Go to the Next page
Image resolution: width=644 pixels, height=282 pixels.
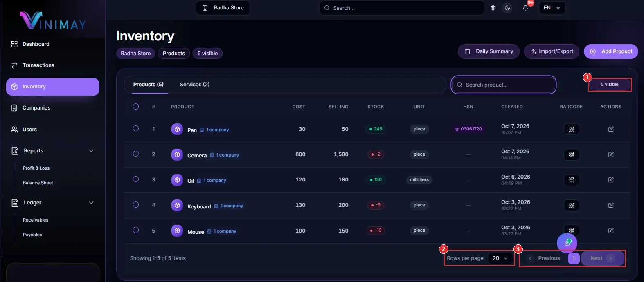[x=602, y=258]
